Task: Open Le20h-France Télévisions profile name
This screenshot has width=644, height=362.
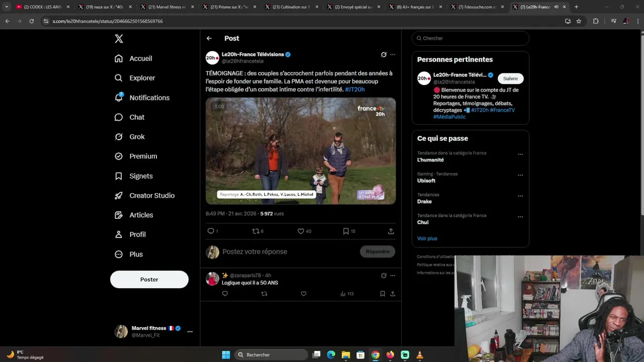Action: [253, 54]
